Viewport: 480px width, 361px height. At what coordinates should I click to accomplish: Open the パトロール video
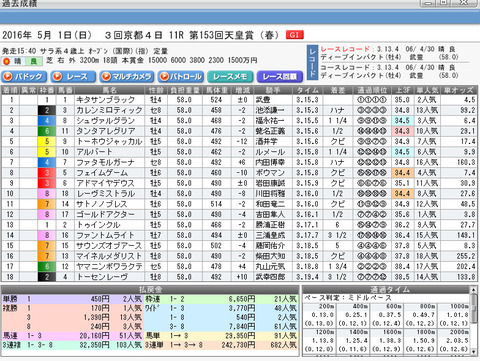pyautogui.click(x=181, y=77)
